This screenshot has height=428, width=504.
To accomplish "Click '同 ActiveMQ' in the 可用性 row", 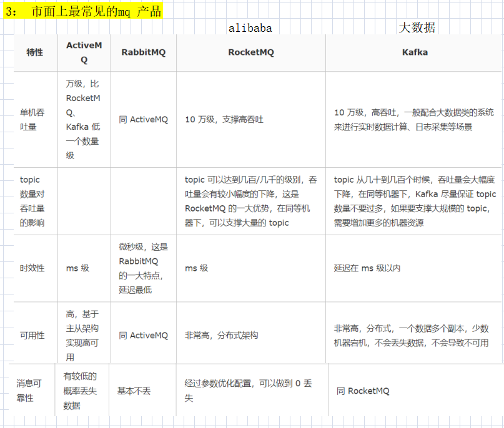I will point(144,336).
